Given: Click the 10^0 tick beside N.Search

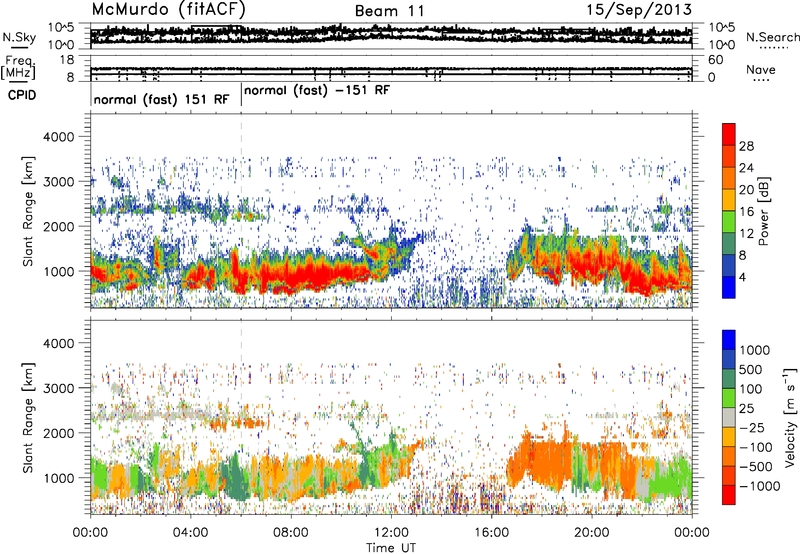Looking at the screenshot, I should (722, 45).
